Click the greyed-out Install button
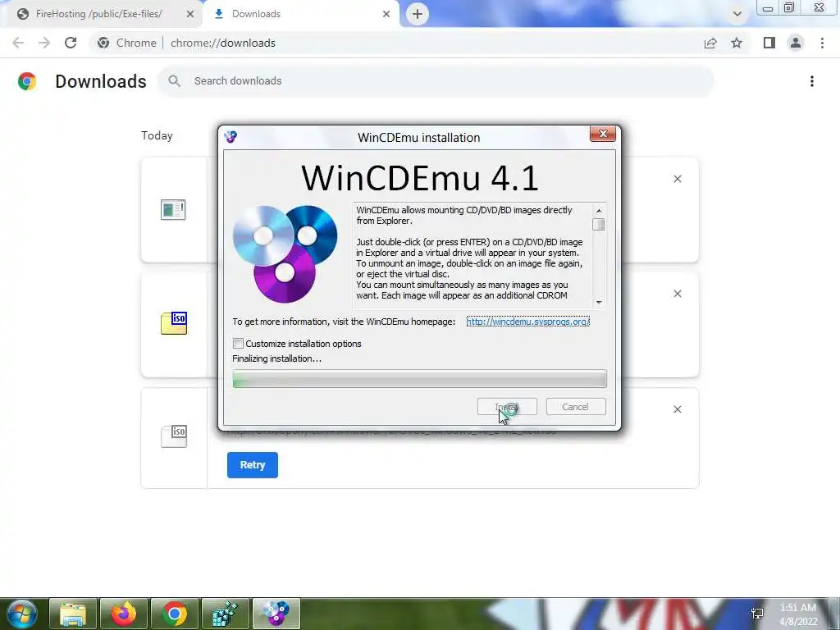The width and height of the screenshot is (840, 630). 507,407
